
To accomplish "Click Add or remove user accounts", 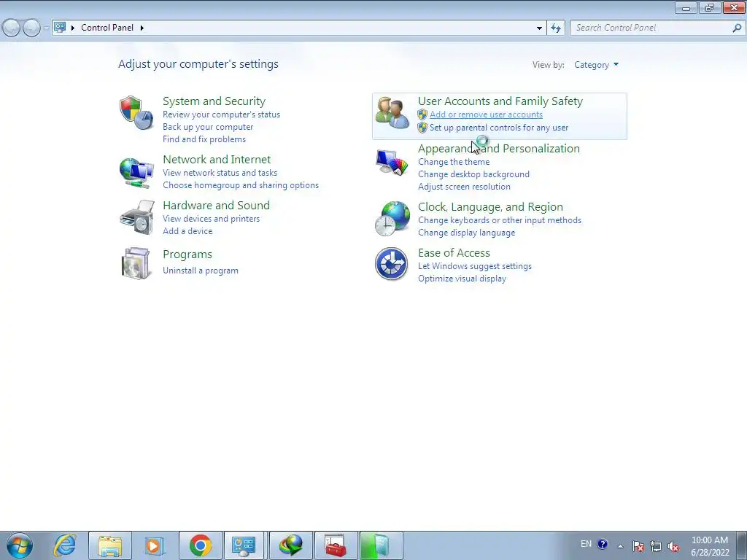I will pos(486,114).
